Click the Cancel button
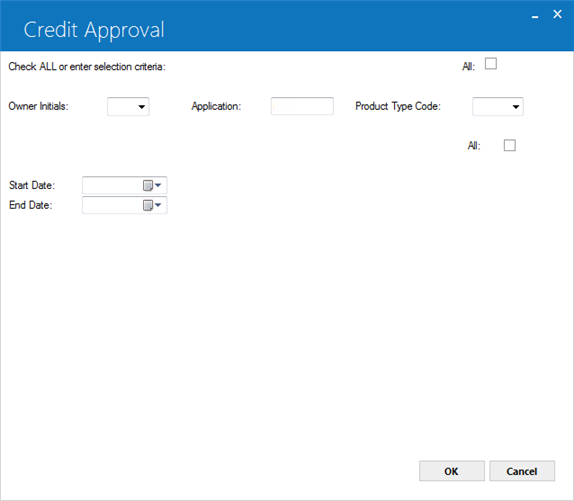Image resolution: width=574 pixels, height=501 pixels. [x=522, y=471]
